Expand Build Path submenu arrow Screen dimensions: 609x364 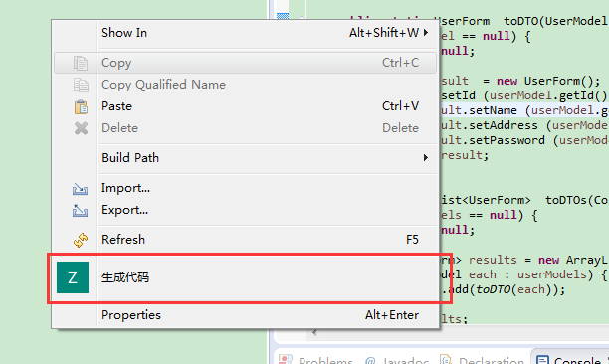tap(426, 158)
